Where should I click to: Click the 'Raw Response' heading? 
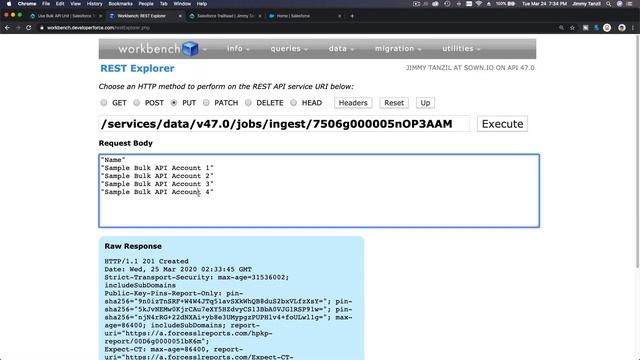pyautogui.click(x=133, y=246)
